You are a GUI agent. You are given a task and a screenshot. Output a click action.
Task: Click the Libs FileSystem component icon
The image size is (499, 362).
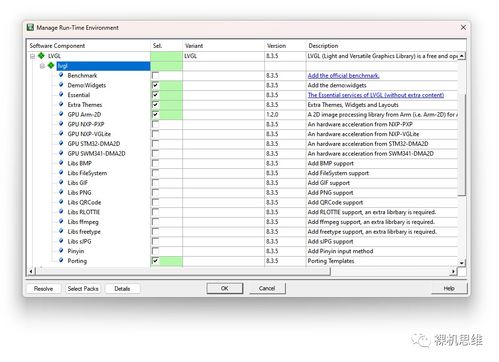61,172
